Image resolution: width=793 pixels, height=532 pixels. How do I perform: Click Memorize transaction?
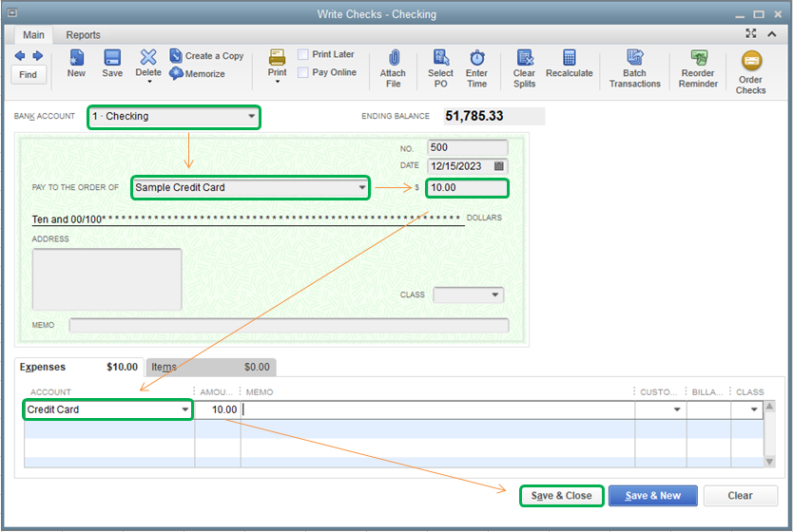(197, 74)
